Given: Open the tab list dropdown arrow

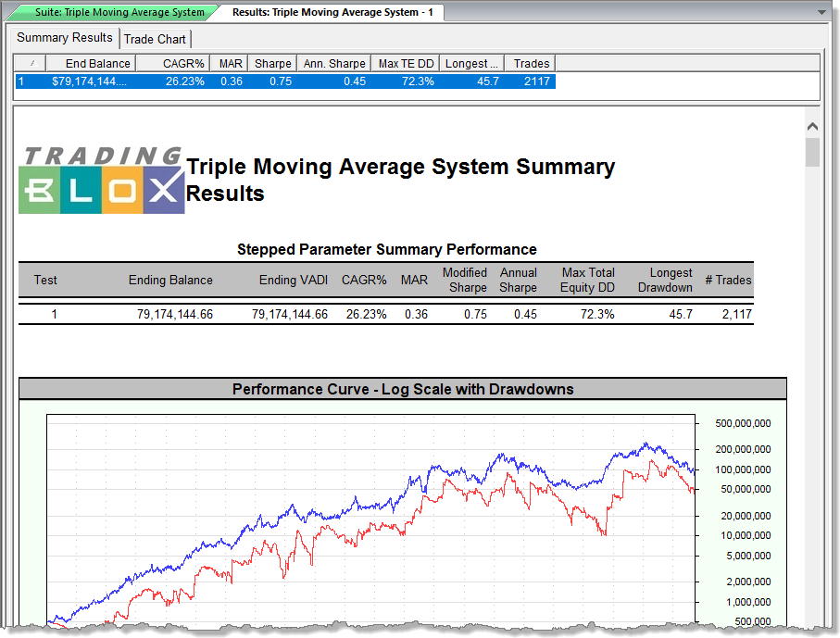Looking at the screenshot, I should (x=821, y=12).
